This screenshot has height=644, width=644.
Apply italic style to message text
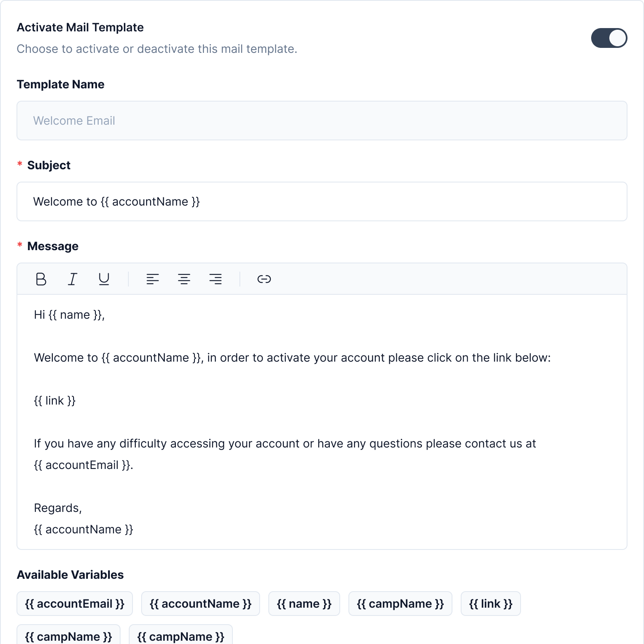click(x=73, y=279)
